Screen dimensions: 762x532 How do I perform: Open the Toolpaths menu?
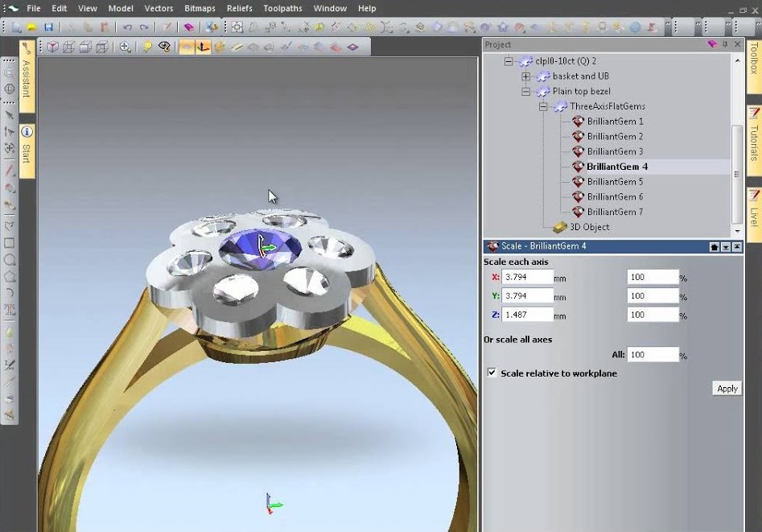(282, 8)
